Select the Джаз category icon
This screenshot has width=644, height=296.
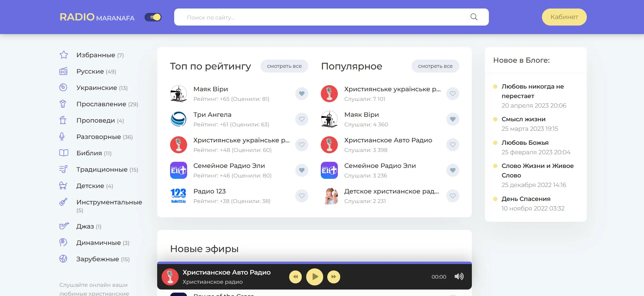click(64, 226)
